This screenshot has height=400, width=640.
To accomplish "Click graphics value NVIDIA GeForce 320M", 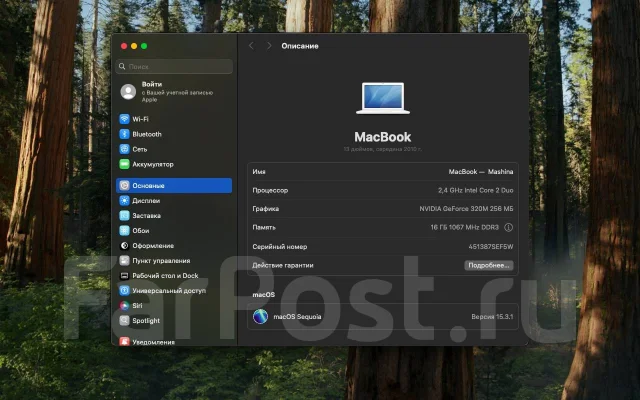I will coord(466,209).
